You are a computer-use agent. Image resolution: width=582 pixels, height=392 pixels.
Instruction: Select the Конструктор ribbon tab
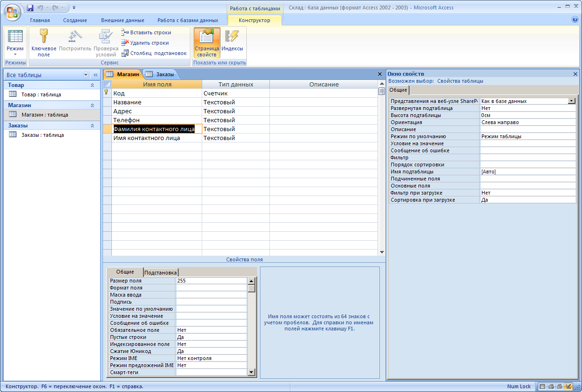[254, 20]
